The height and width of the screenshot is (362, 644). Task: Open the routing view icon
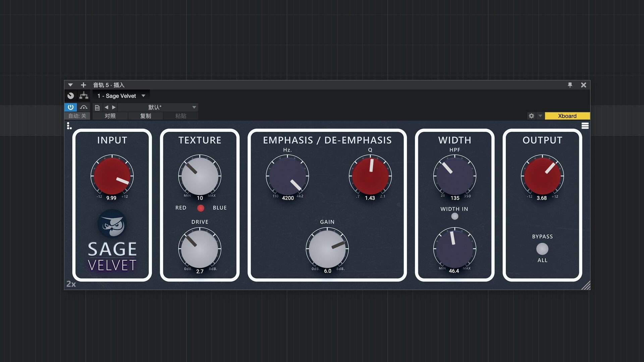(84, 96)
